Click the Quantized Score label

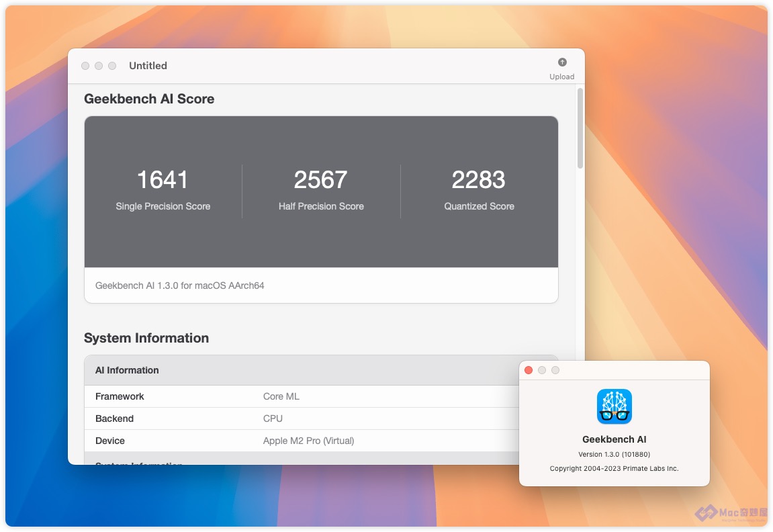(480, 206)
